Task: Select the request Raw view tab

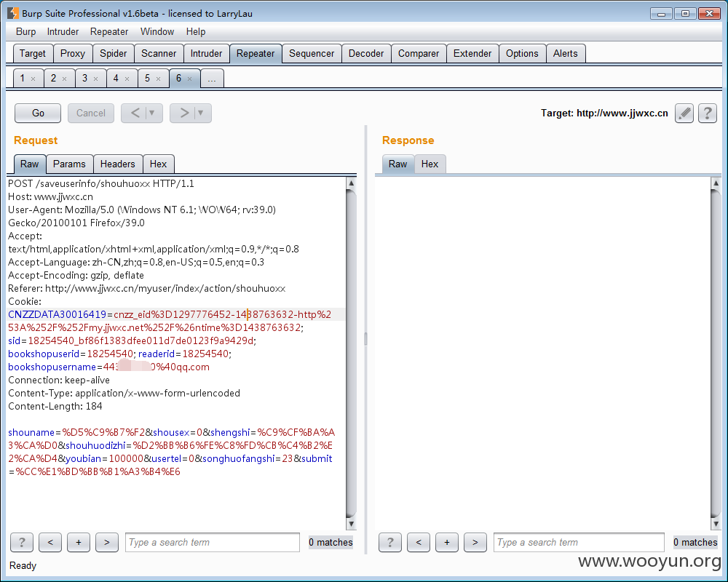Action: (30, 164)
